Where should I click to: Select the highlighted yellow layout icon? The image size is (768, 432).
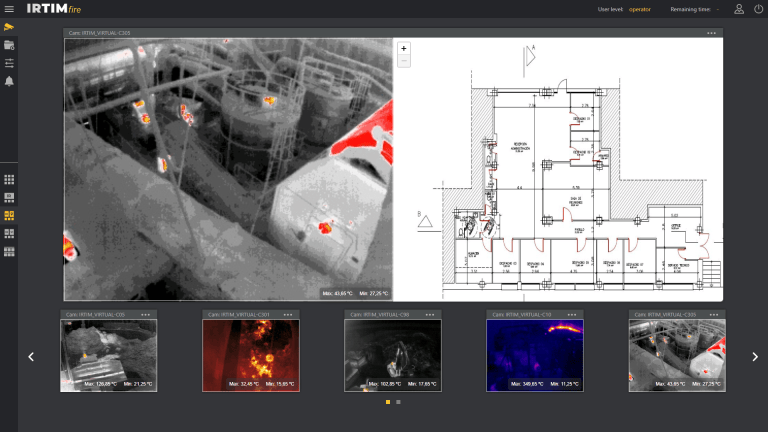point(9,216)
